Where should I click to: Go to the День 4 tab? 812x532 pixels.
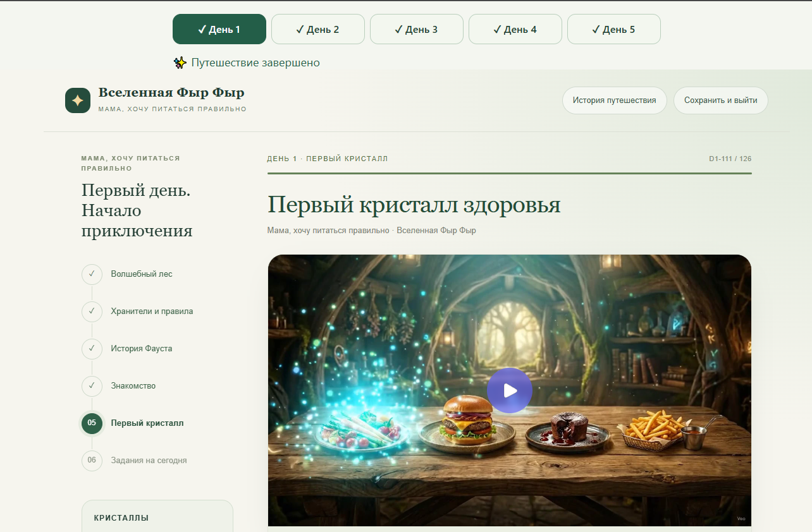point(515,29)
